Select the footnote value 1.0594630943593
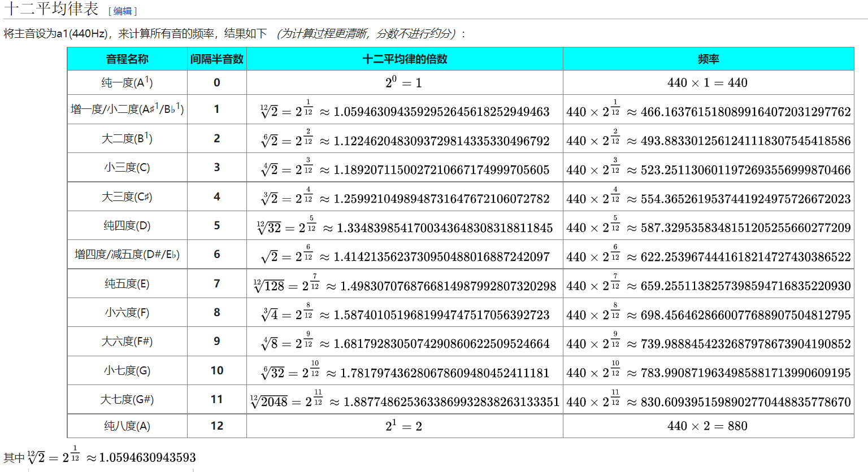Image resolution: width=868 pixels, height=472 pixels. click(147, 457)
